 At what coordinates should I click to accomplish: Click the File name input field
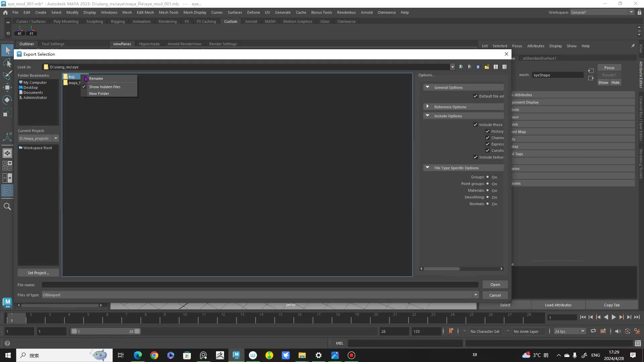point(260,285)
